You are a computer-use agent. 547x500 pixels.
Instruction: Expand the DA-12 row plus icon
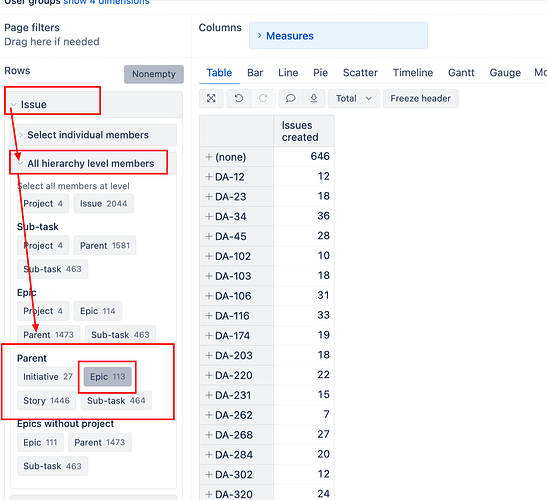209,177
